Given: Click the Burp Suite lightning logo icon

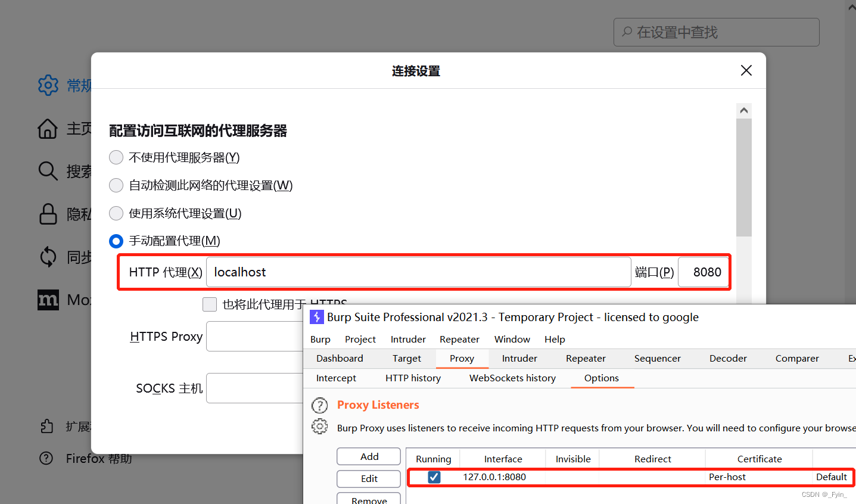Looking at the screenshot, I should (x=317, y=317).
